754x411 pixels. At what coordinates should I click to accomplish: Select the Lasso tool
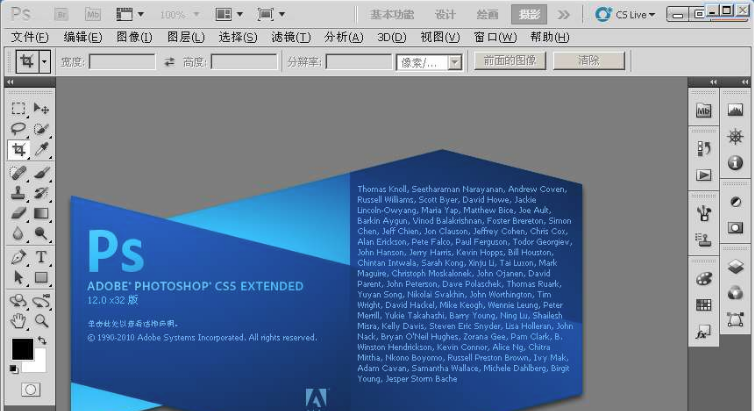click(18, 128)
